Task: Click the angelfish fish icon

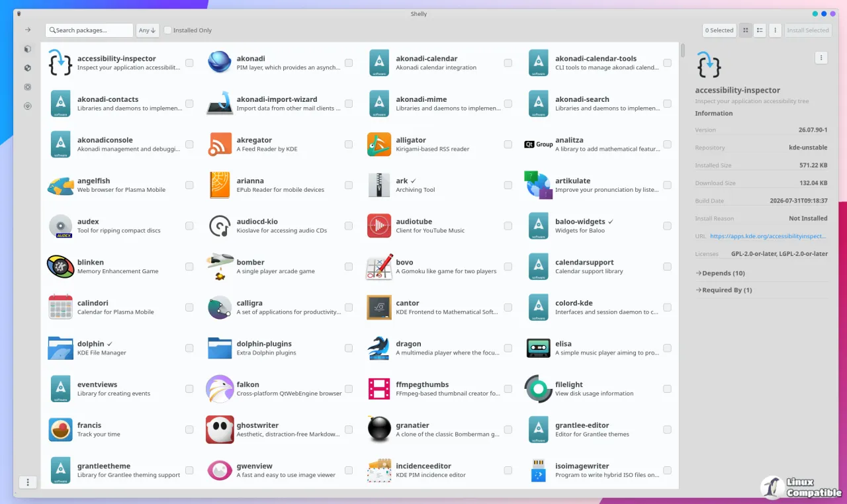Action: [60, 185]
